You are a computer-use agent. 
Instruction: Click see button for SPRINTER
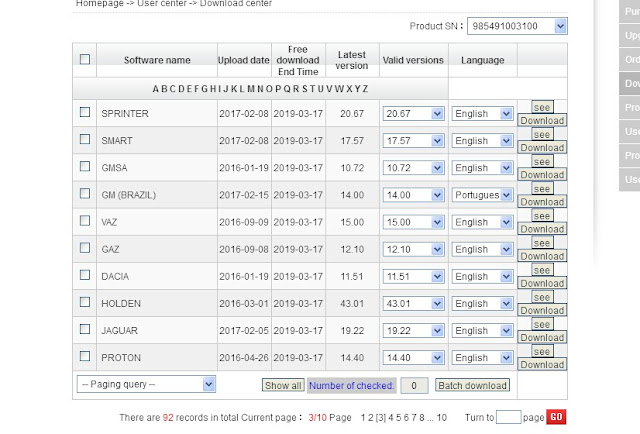pos(542,107)
